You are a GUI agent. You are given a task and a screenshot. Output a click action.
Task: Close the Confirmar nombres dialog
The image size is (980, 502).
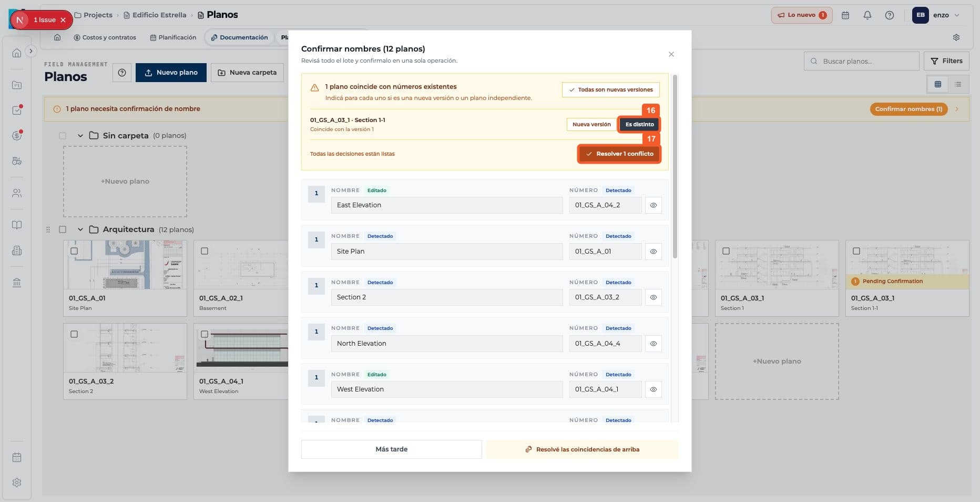[x=671, y=54]
